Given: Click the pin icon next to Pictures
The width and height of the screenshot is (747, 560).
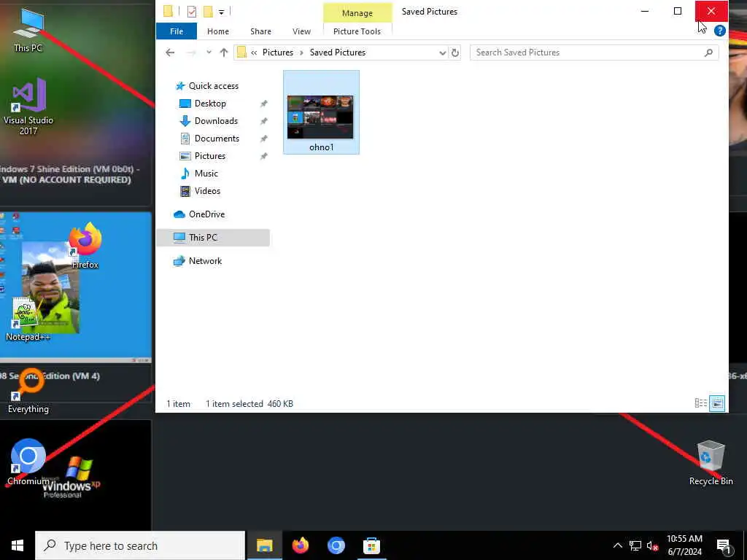Looking at the screenshot, I should [263, 157].
